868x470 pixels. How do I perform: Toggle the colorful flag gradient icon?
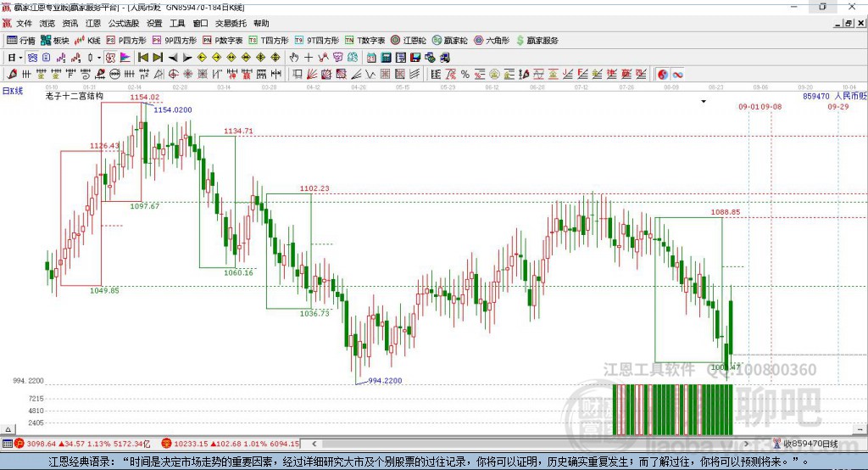point(125,58)
